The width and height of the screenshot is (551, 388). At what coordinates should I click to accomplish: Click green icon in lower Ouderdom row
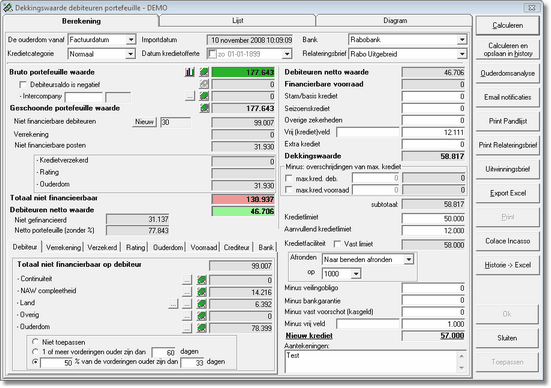201,328
